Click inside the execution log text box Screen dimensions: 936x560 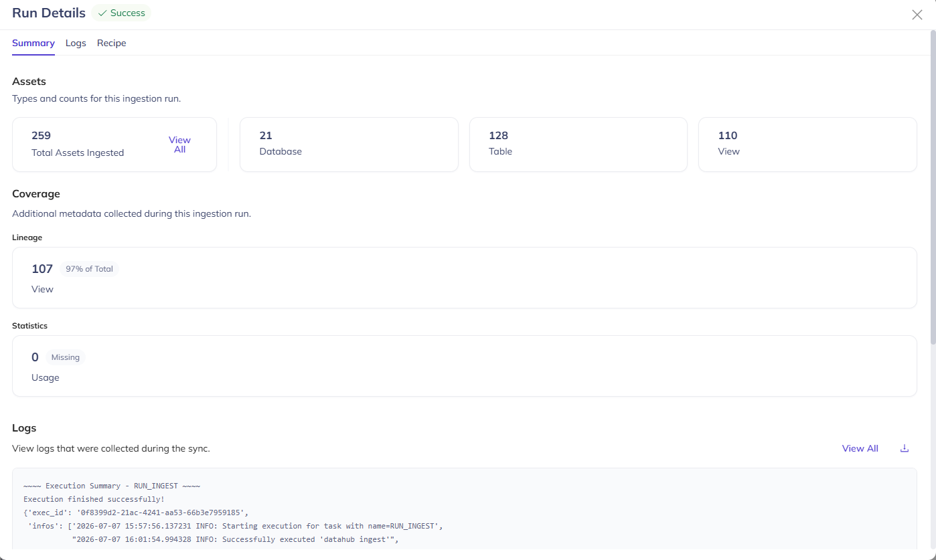click(x=465, y=512)
